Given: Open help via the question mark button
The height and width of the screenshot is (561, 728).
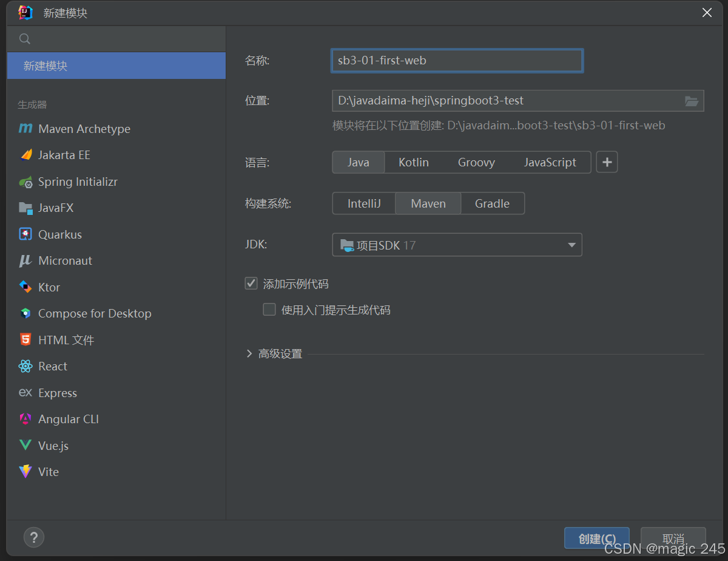Looking at the screenshot, I should [x=34, y=537].
